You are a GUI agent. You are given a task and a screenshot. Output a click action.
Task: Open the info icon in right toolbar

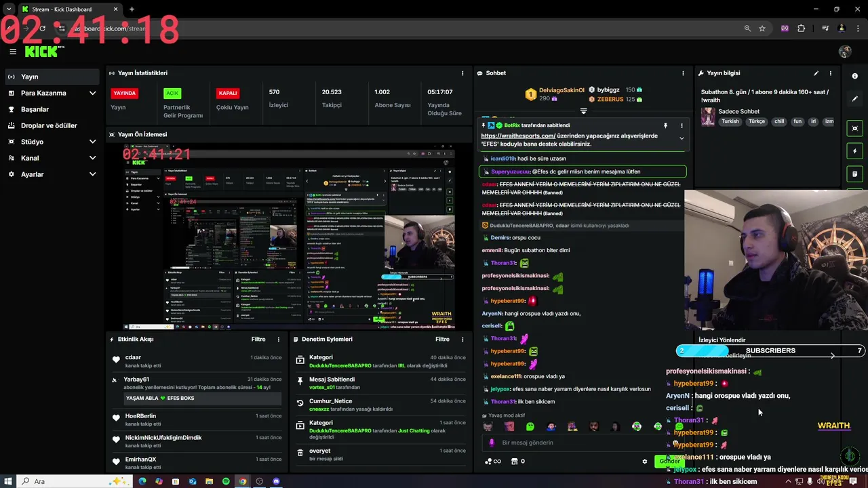[x=855, y=76]
